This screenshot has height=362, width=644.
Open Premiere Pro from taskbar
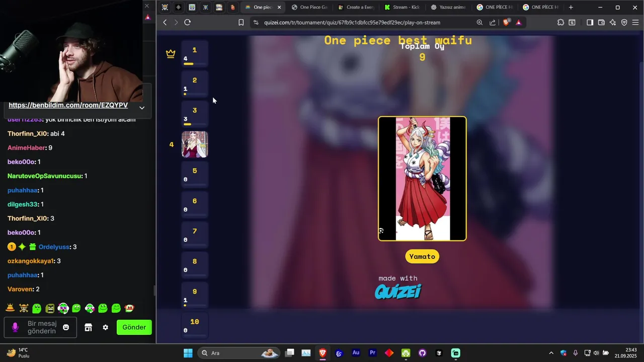pyautogui.click(x=372, y=353)
